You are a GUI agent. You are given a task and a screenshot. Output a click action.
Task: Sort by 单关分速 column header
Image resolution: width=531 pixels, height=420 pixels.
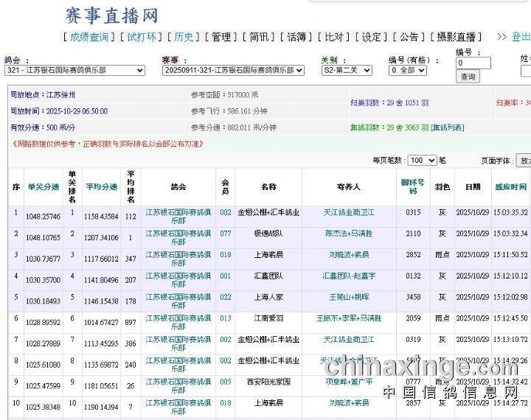tap(43, 187)
